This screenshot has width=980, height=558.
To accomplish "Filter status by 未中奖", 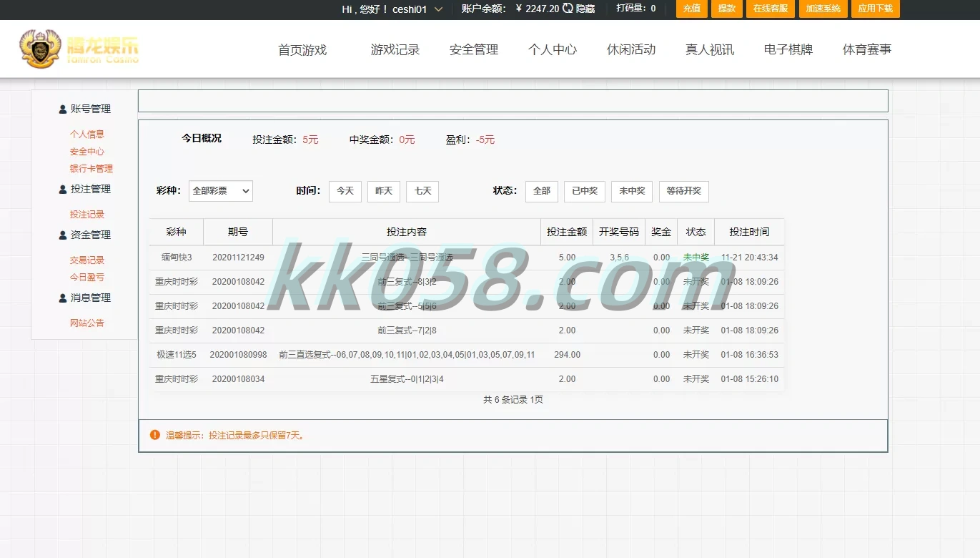I will 632,191.
